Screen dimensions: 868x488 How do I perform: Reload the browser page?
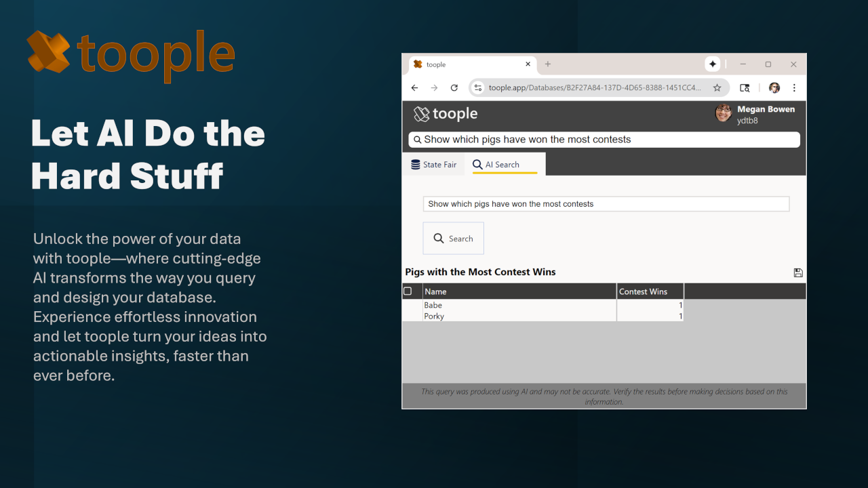[x=454, y=88]
